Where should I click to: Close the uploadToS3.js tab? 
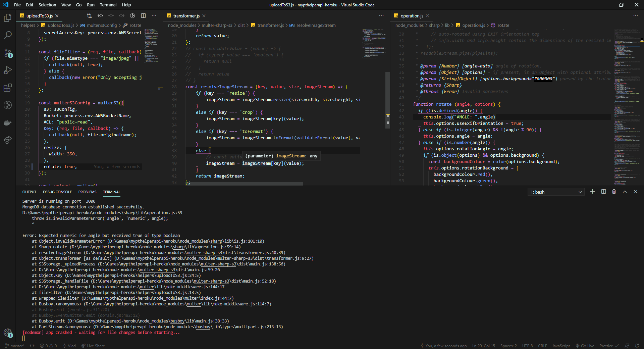coord(57,16)
